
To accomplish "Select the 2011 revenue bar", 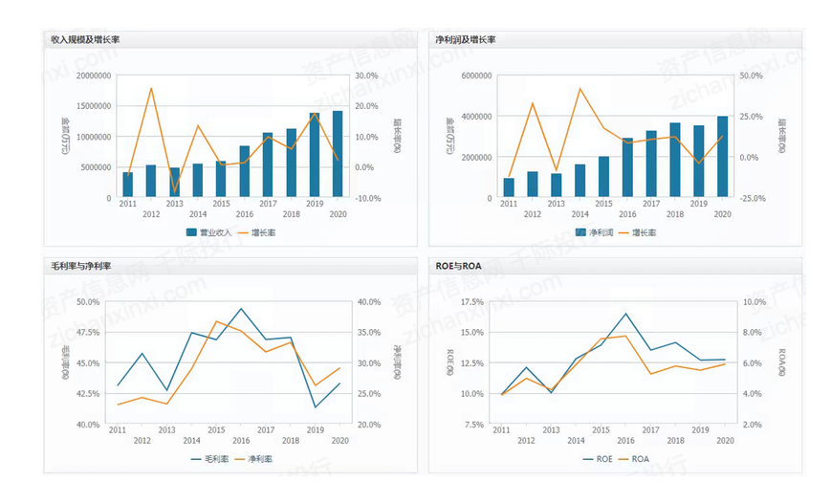I will click(128, 186).
